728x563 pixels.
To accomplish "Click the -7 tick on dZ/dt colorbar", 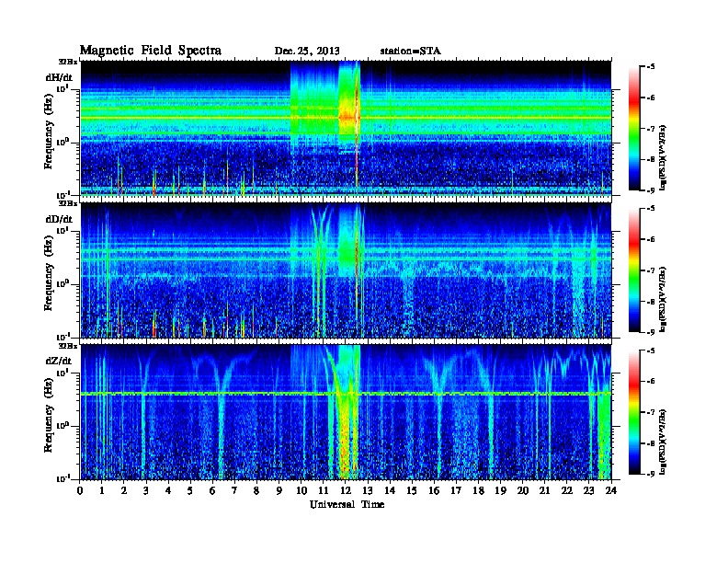I will (x=651, y=412).
